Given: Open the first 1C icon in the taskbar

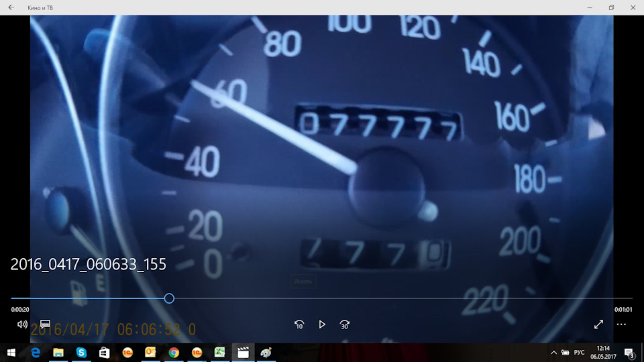Looking at the screenshot, I should (x=127, y=353).
